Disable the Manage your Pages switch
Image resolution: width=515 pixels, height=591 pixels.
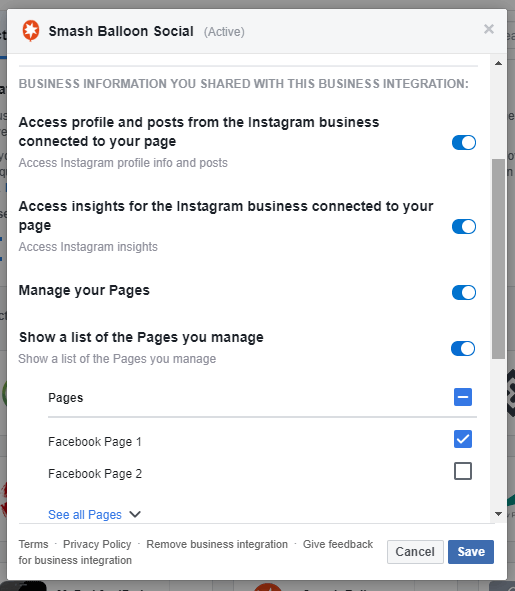[x=464, y=292]
